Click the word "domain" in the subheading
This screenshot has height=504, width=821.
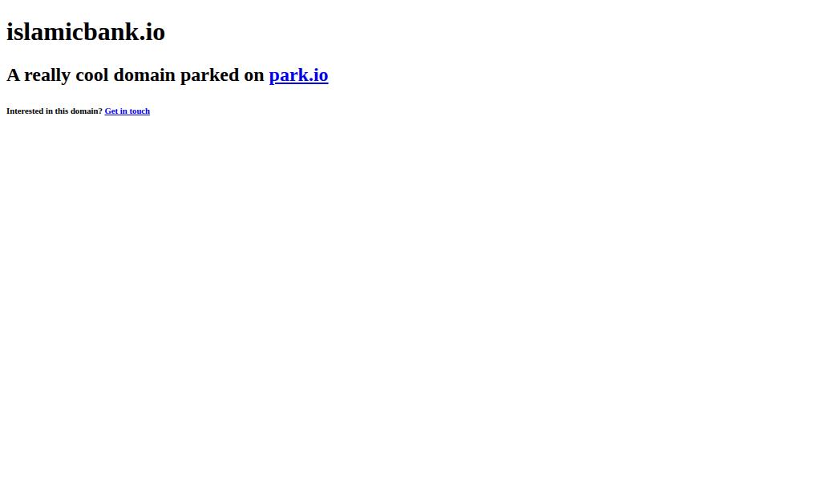[x=144, y=75]
